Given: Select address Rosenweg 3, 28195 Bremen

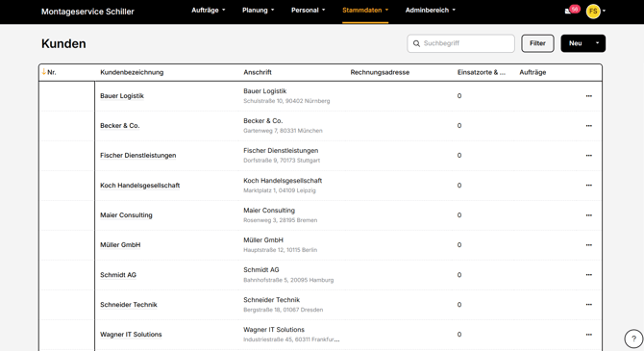Looking at the screenshot, I should 281,220.
